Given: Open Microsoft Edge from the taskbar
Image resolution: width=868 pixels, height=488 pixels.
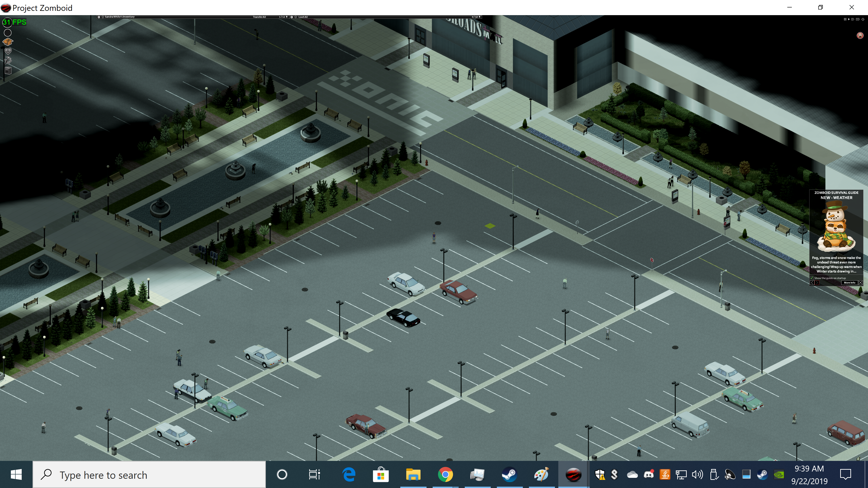Looking at the screenshot, I should coord(349,475).
